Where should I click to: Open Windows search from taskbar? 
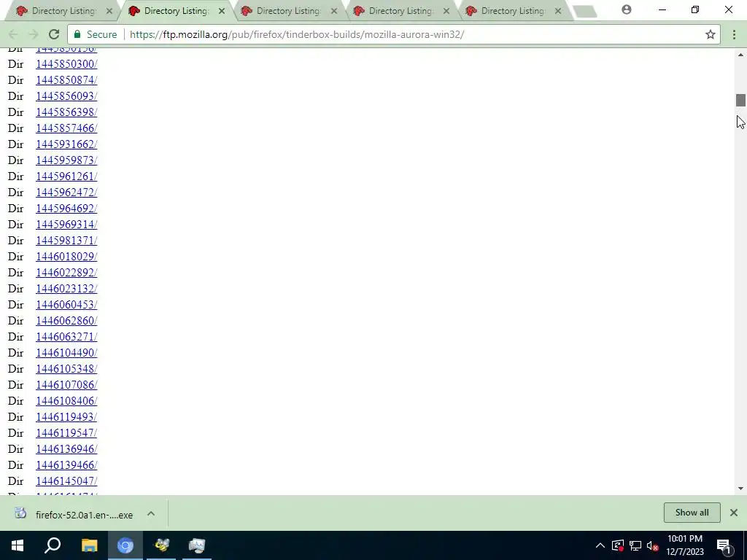tap(53, 545)
